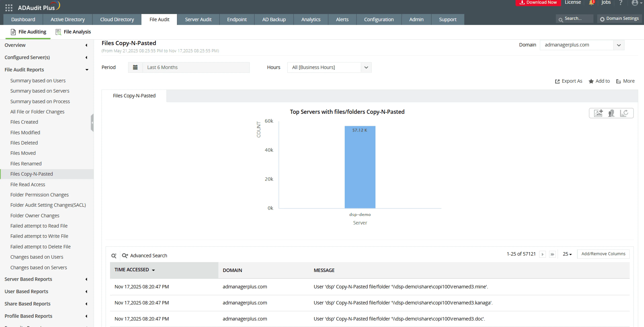Open the More options button

click(625, 81)
